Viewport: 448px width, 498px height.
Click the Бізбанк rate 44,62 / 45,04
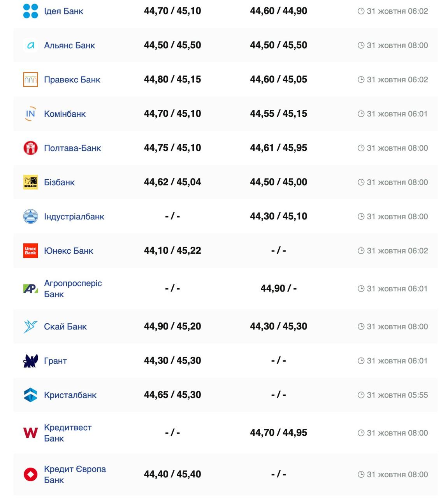tap(172, 182)
